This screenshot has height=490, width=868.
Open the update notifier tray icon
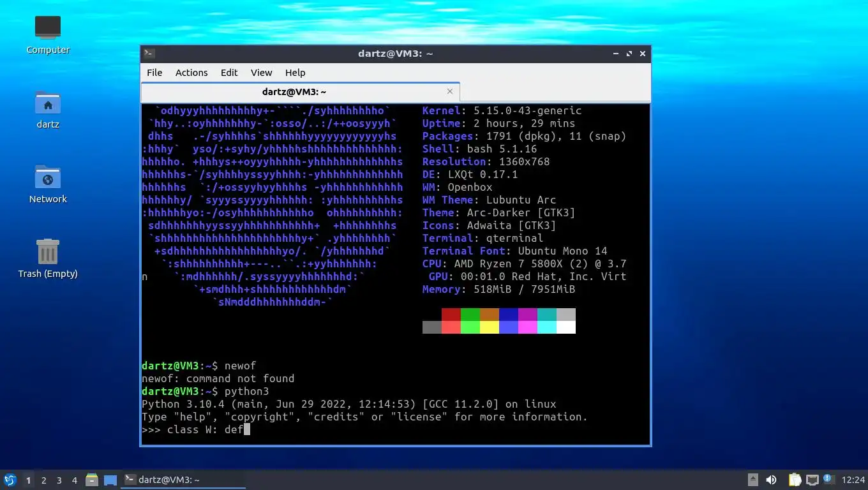(x=829, y=479)
